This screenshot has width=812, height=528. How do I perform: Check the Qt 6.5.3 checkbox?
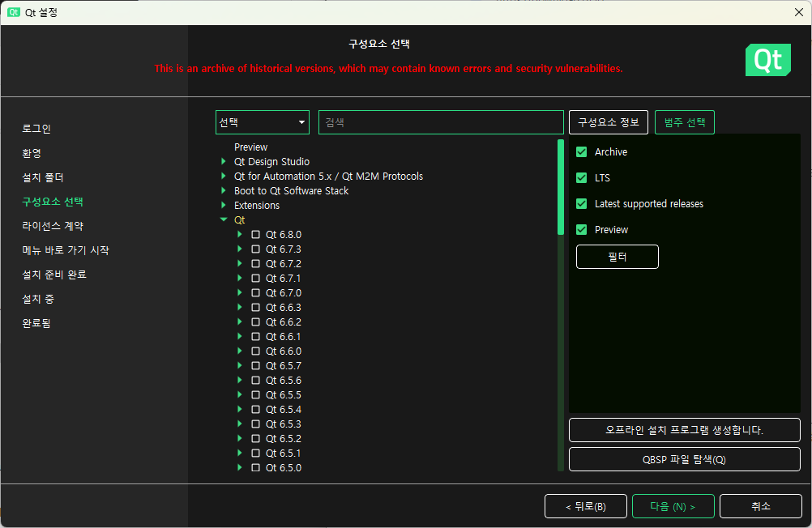(x=256, y=424)
